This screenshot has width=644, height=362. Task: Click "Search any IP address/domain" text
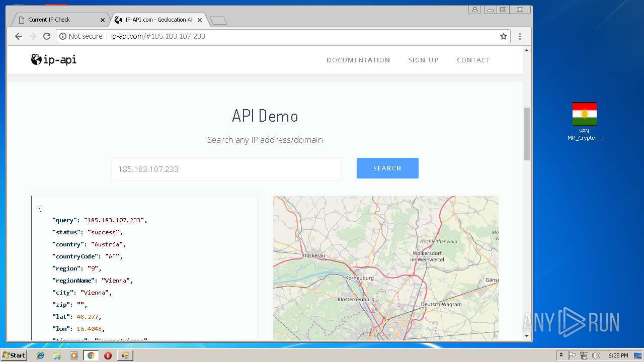(x=265, y=140)
